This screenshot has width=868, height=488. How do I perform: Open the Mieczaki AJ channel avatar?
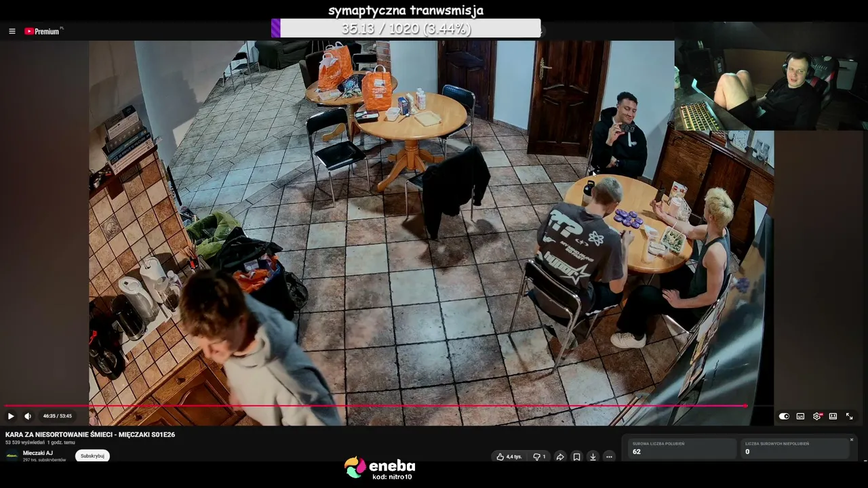point(12,455)
